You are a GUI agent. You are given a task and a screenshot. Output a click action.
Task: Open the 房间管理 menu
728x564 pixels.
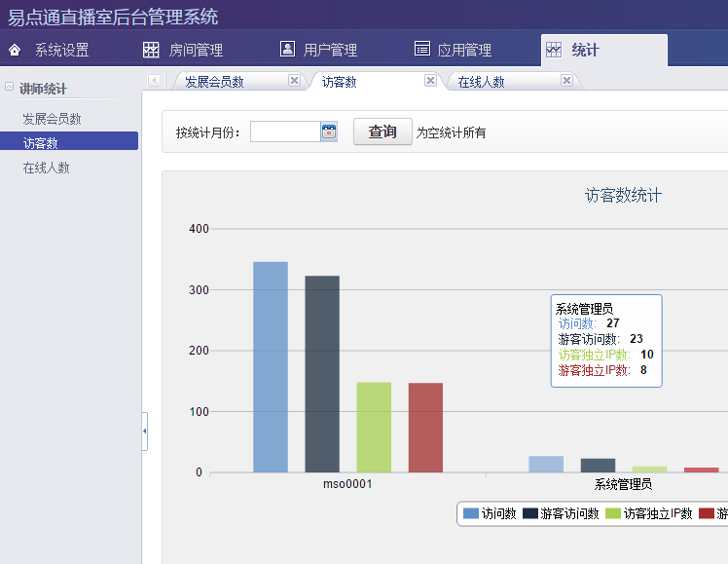[x=196, y=50]
